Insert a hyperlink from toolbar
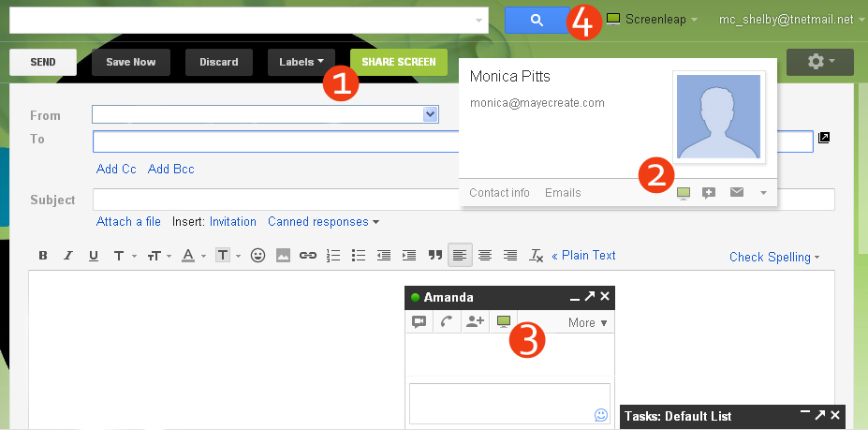This screenshot has height=430, width=868. 308,256
